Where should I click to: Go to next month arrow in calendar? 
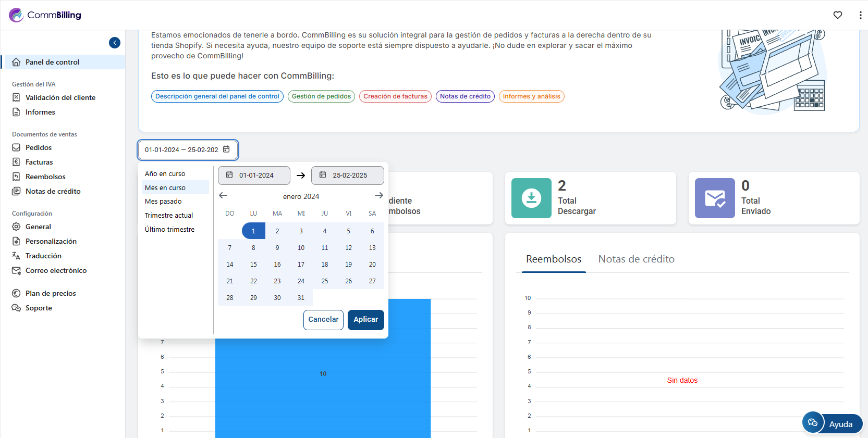pyautogui.click(x=378, y=196)
